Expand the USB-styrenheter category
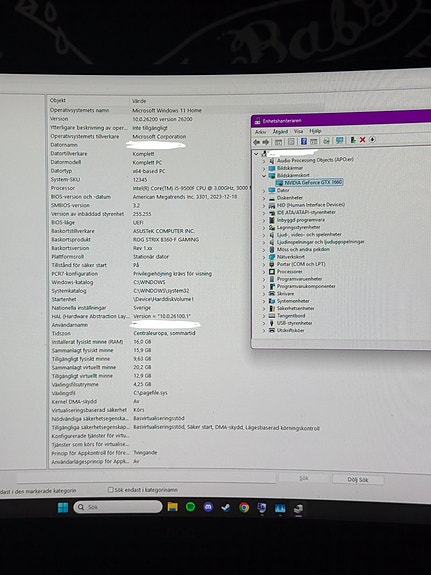Viewport: 431px width, 575px height. 264,323
